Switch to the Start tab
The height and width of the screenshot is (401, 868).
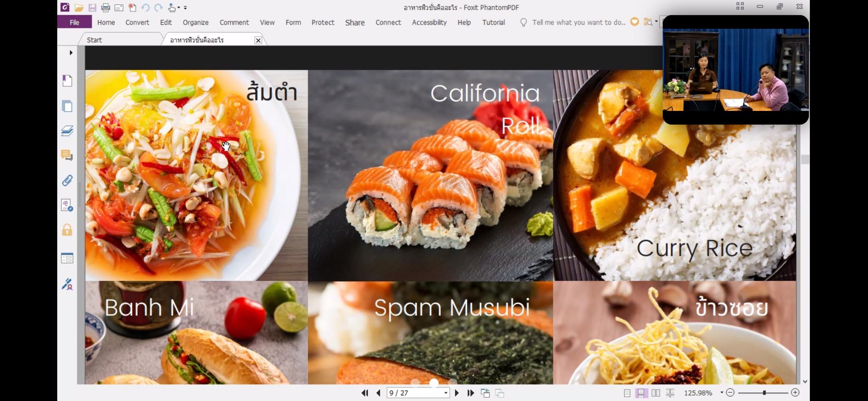coord(95,40)
